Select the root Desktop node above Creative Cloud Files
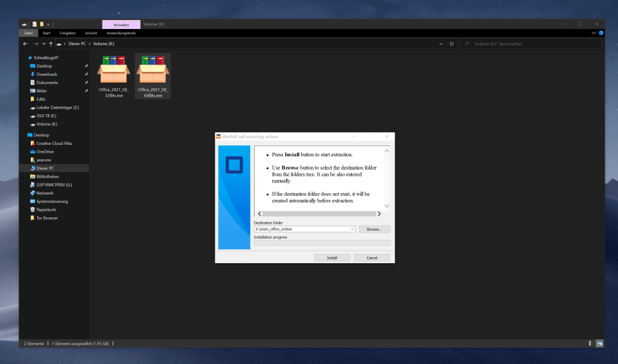 pos(38,135)
